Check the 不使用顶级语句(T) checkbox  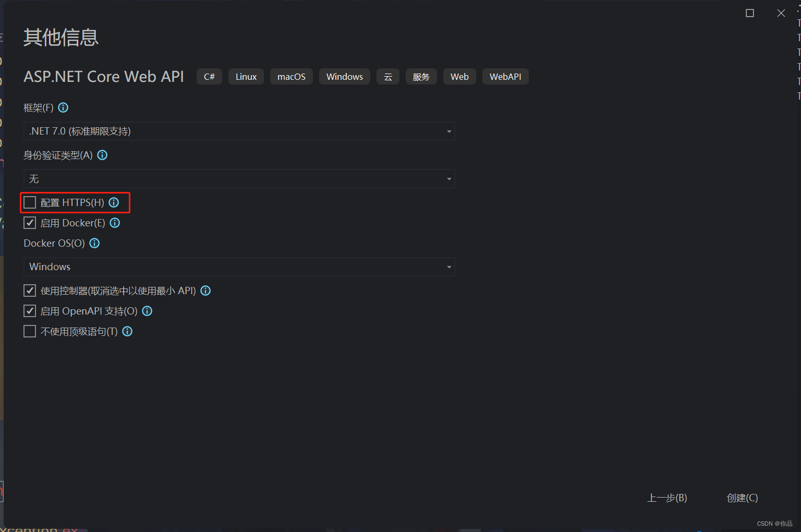point(30,331)
